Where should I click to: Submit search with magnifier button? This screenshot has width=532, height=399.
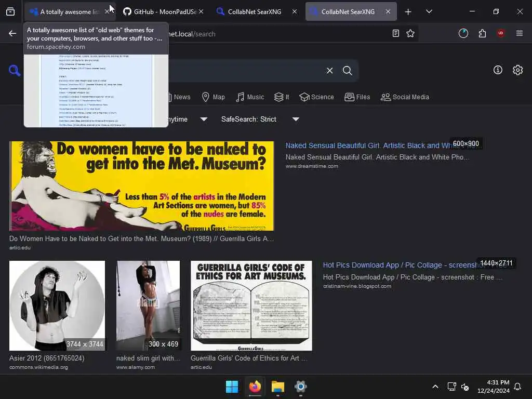347,71
